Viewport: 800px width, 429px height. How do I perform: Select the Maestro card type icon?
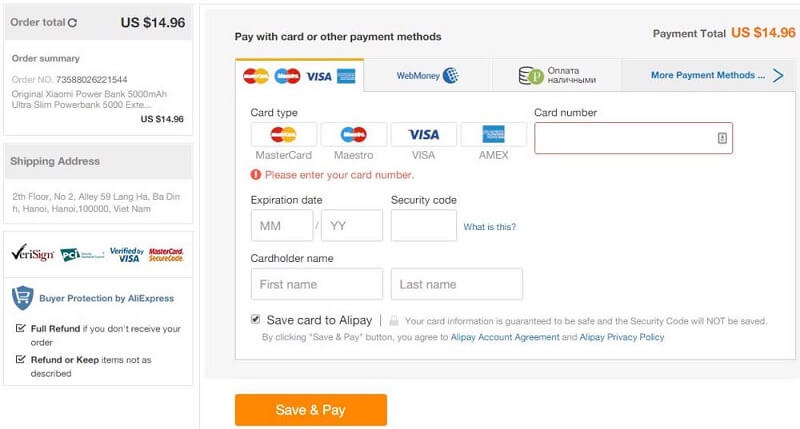pyautogui.click(x=353, y=135)
